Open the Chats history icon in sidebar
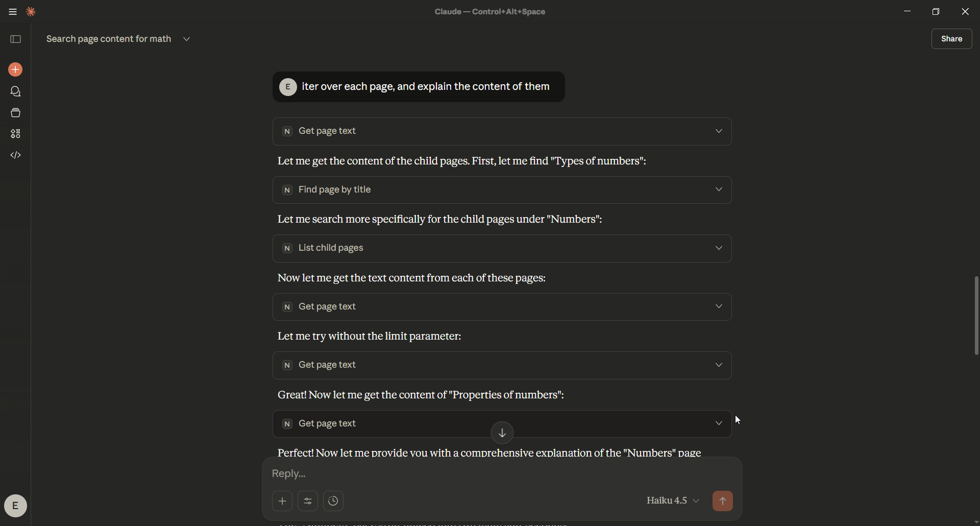The image size is (980, 526). click(15, 91)
